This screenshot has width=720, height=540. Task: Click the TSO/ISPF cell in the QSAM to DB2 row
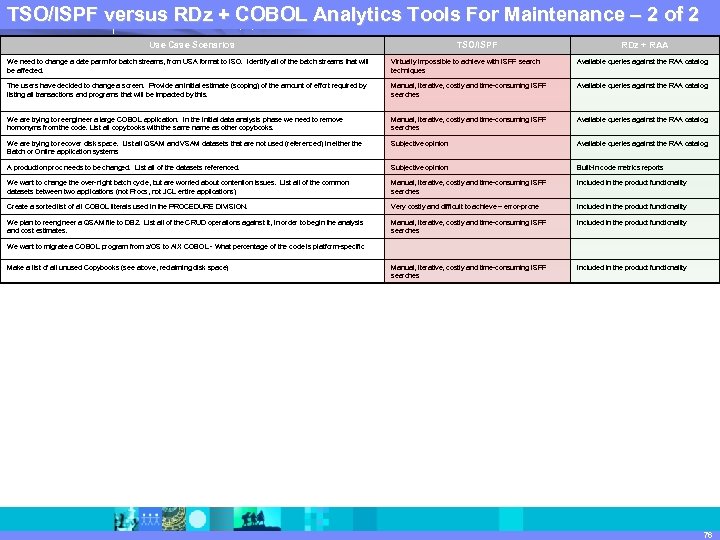point(477,226)
